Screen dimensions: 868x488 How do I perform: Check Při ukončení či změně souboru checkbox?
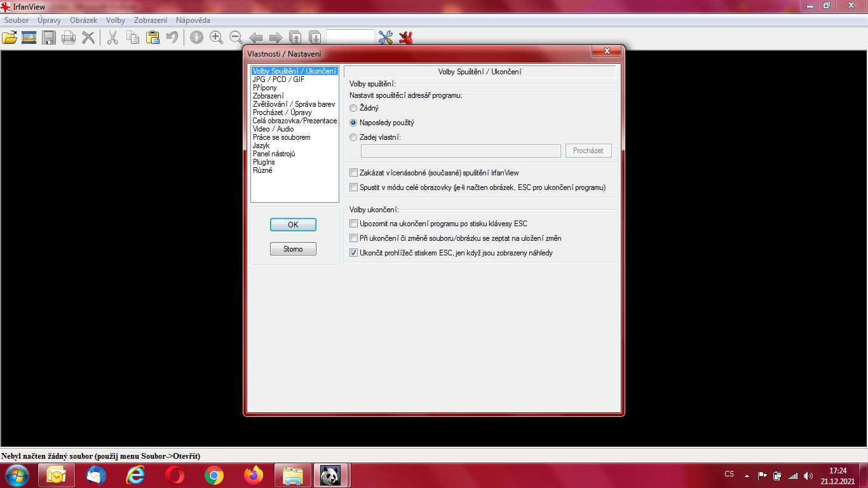pos(456,238)
